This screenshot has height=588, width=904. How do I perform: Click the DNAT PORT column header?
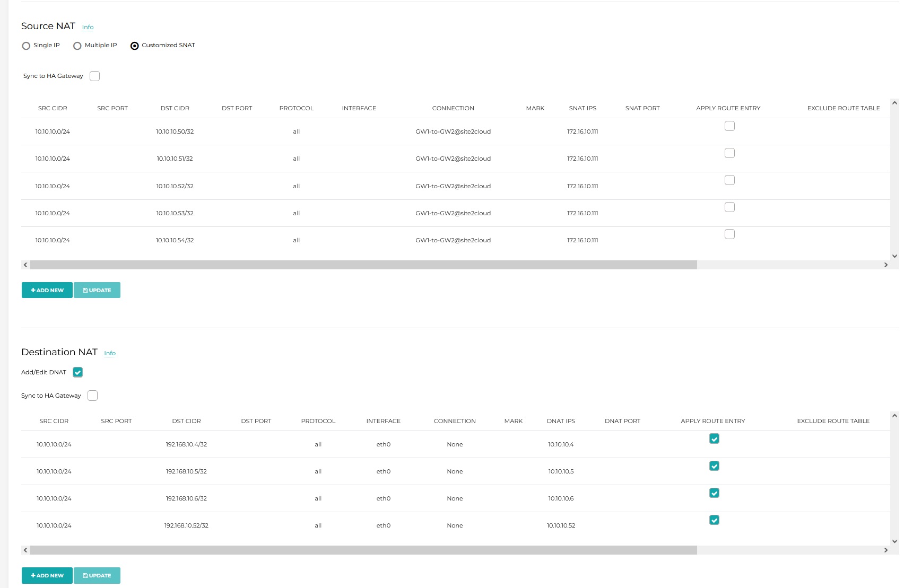[623, 421]
